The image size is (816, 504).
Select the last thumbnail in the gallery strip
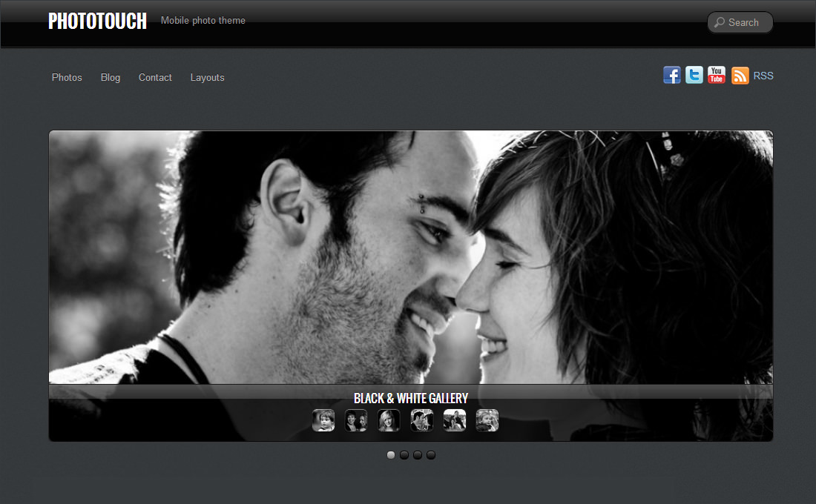pos(487,420)
